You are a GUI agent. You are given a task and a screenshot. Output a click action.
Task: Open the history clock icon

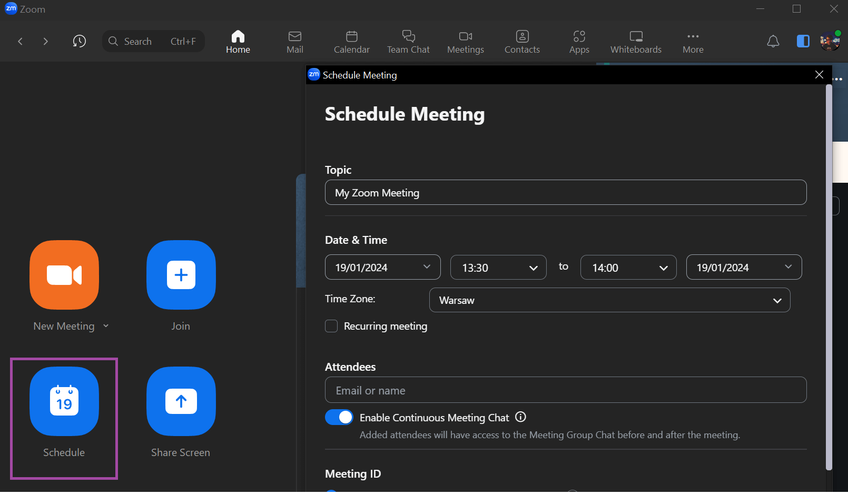[x=79, y=41]
